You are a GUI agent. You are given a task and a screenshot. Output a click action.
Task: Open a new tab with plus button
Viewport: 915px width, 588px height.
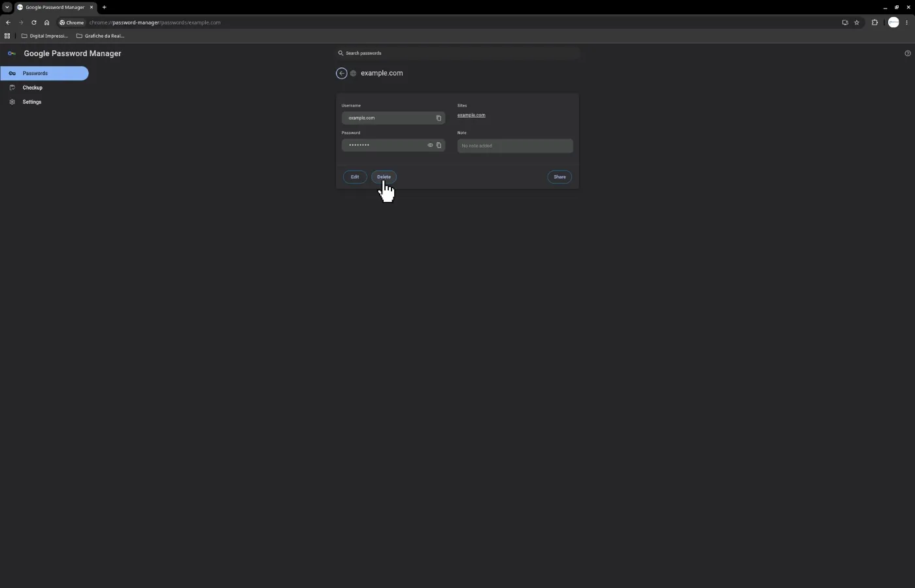point(104,7)
